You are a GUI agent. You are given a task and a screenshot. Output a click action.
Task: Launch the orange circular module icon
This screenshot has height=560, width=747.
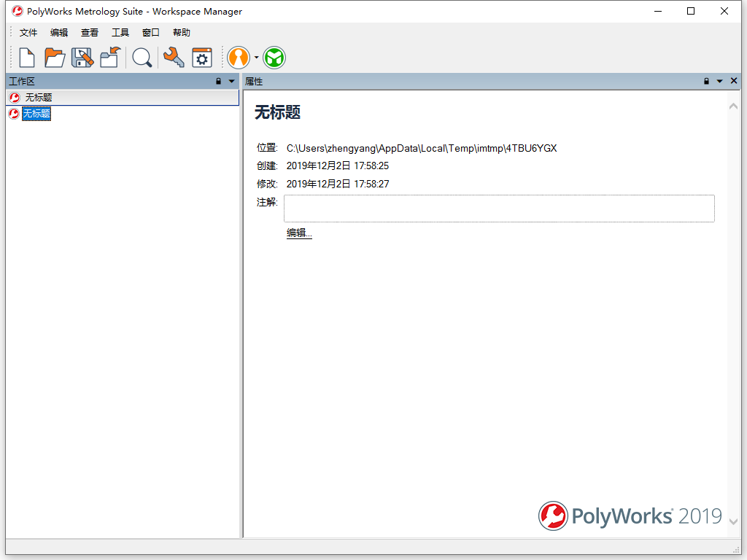[x=239, y=58]
